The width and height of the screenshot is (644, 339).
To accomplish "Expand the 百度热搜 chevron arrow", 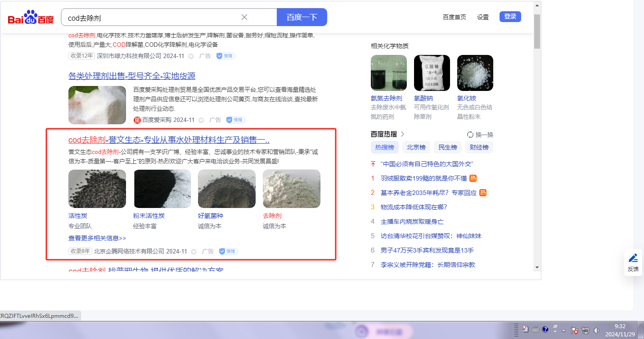I will pos(403,134).
